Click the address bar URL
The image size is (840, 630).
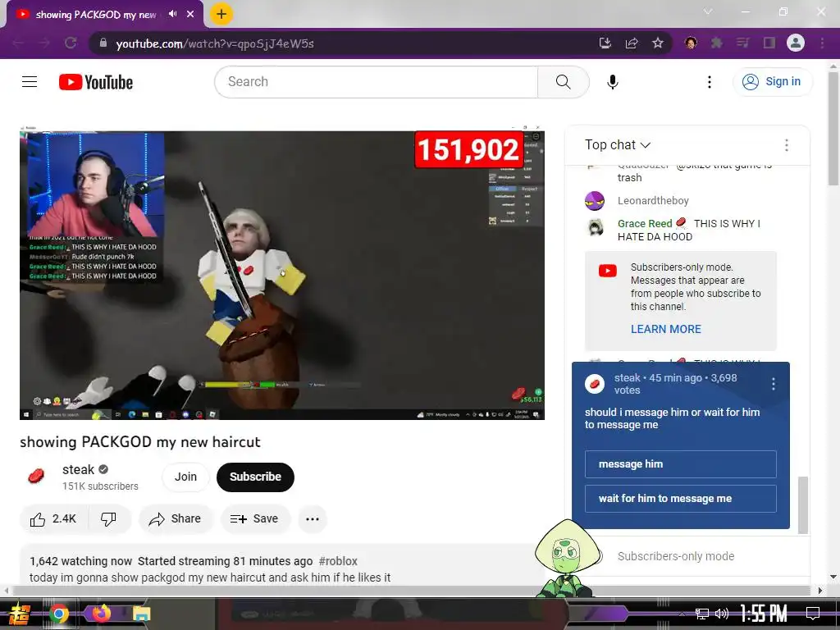click(x=215, y=43)
